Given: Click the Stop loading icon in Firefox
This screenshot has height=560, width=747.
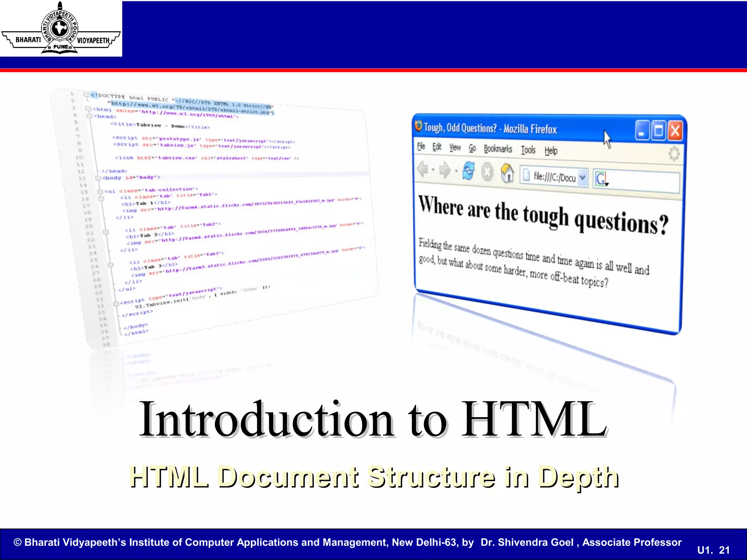Looking at the screenshot, I should [487, 172].
